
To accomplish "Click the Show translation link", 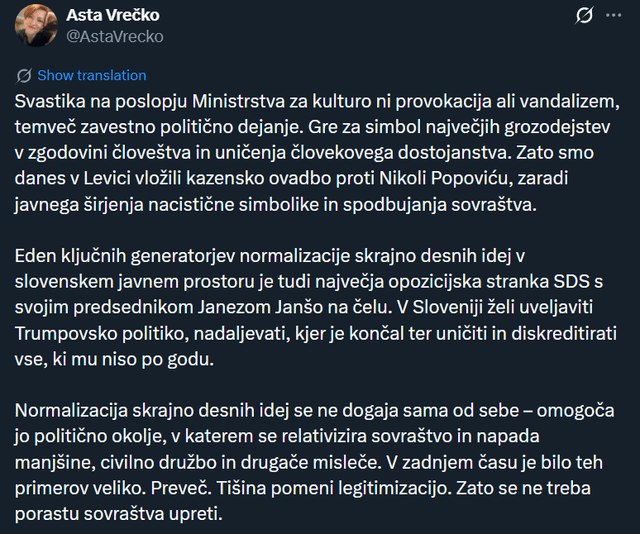I will pos(91,75).
